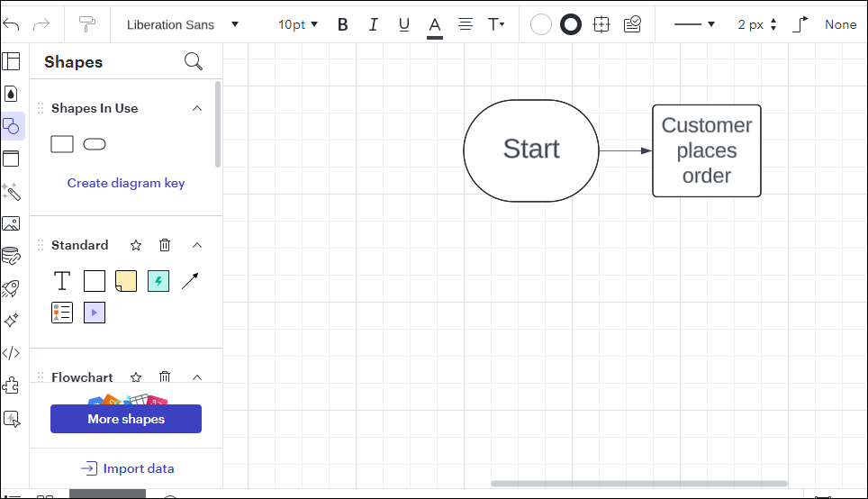Select the purple play video shape

click(x=95, y=313)
